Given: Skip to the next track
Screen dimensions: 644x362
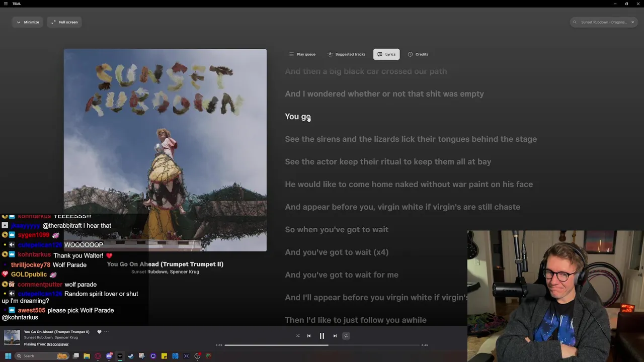Looking at the screenshot, I should [x=335, y=336].
